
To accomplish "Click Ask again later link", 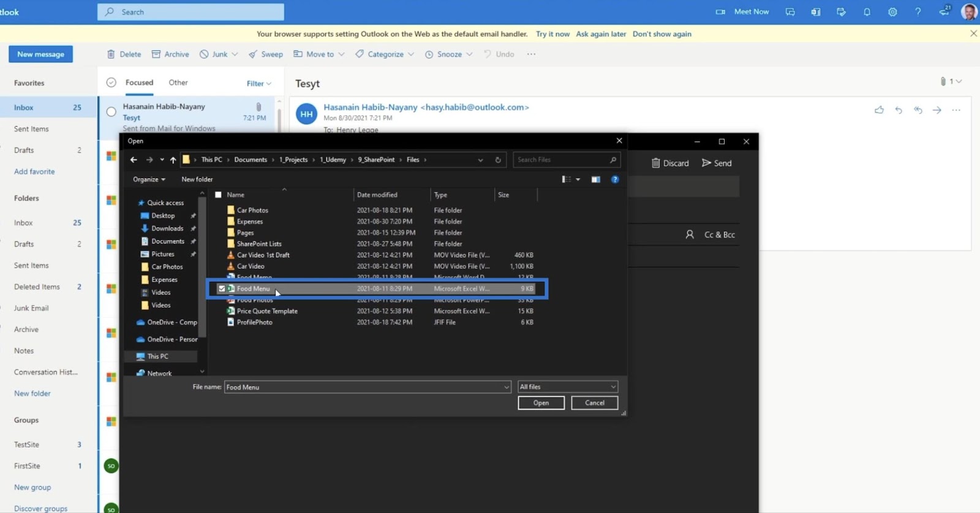I will (x=601, y=34).
